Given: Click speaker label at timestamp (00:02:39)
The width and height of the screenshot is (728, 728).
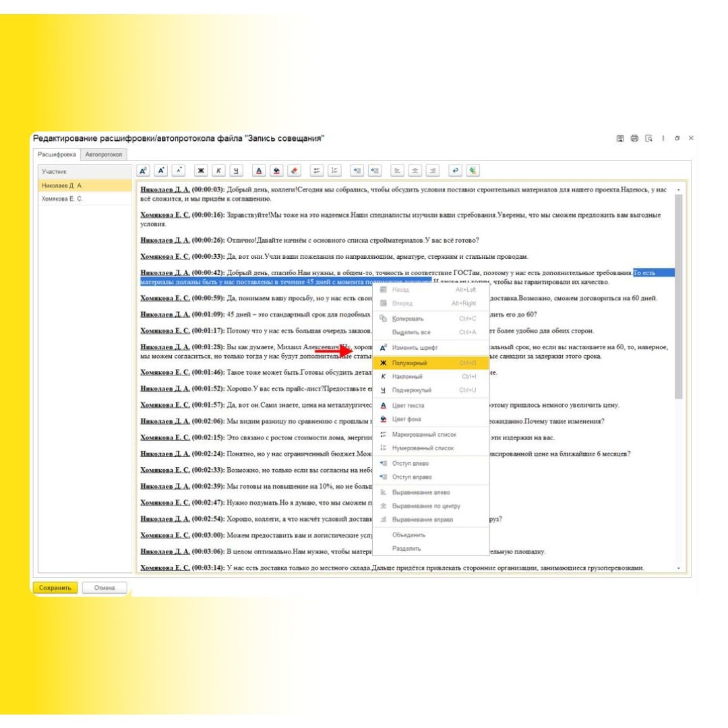Looking at the screenshot, I should click(165, 487).
